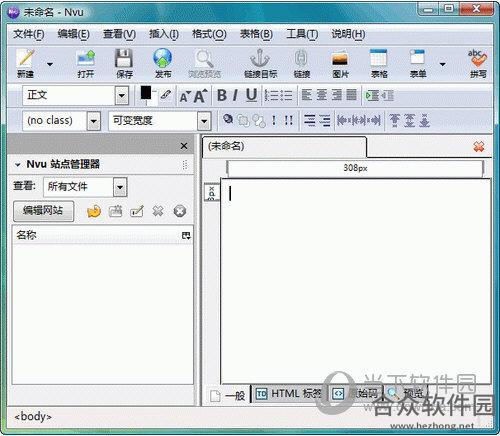Click the rename pencil icon in site manager

137,211
